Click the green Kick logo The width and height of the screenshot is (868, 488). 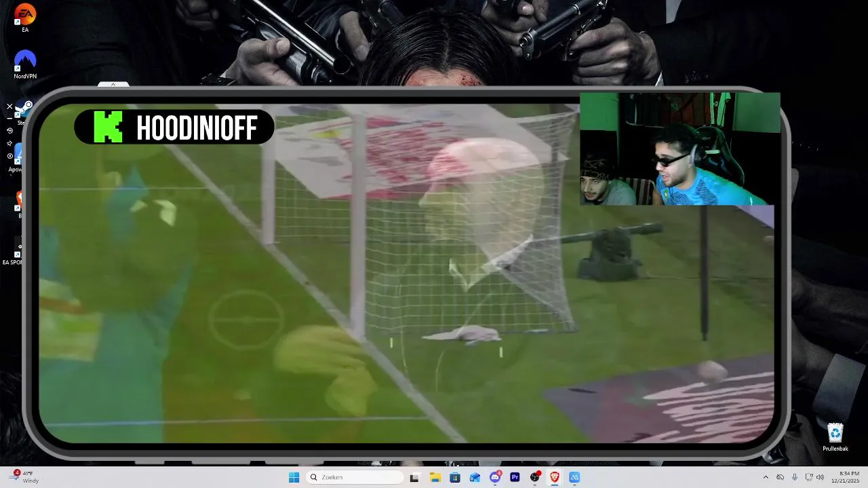point(108,127)
